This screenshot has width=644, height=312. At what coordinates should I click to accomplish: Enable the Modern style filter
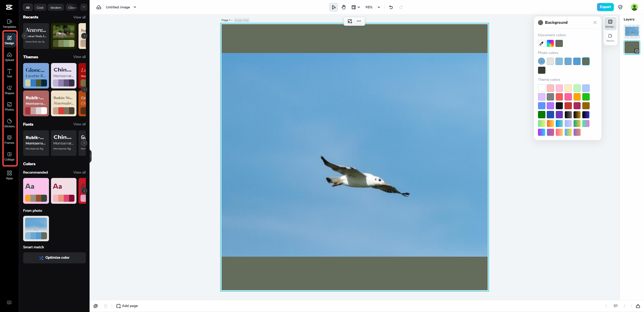tap(56, 7)
